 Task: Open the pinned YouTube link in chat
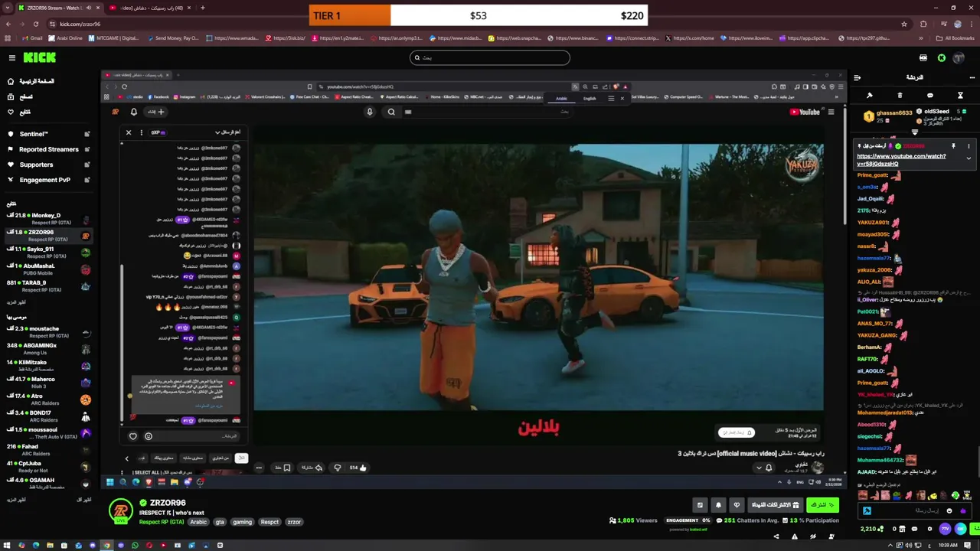(901, 160)
